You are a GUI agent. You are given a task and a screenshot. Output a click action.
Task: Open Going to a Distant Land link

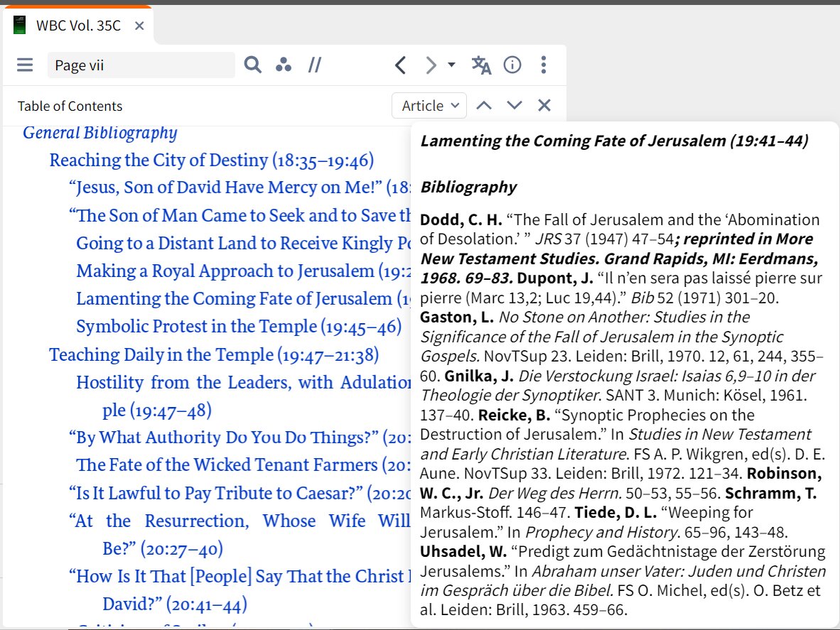click(243, 243)
